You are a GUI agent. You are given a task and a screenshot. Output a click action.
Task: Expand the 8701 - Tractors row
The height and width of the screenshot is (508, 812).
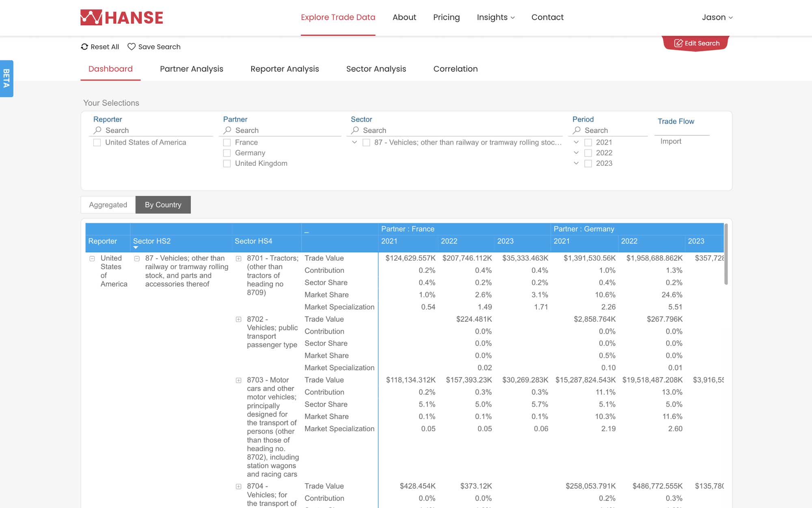[x=239, y=258]
